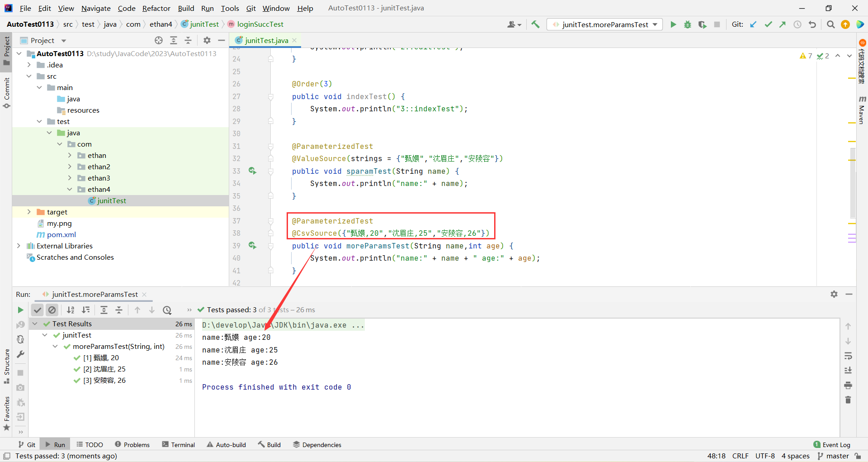Collapse all nodes in Project panel

coord(188,40)
